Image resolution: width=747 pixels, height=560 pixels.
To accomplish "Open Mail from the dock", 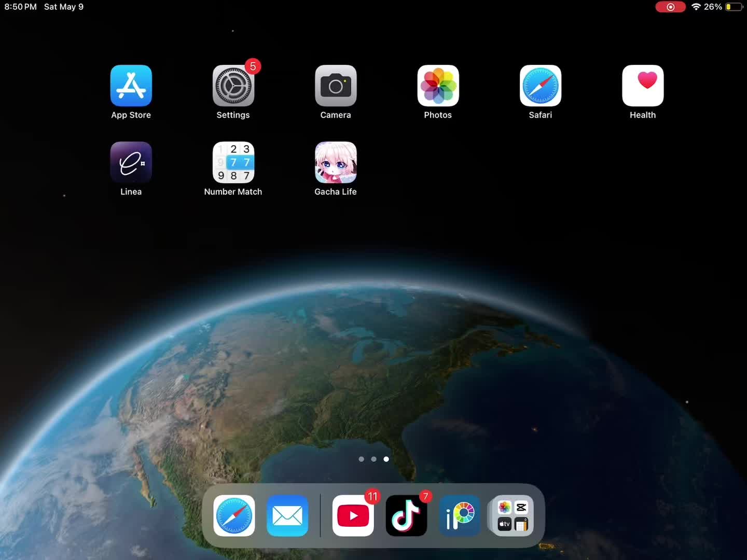I will (287, 515).
